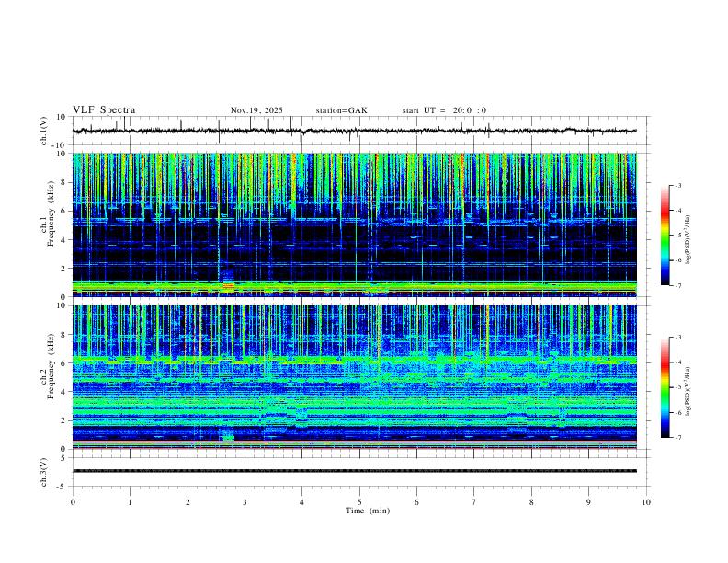The image size is (728, 563).
Task: Click the ch.1 spectrogram color bar
Action: (665, 236)
